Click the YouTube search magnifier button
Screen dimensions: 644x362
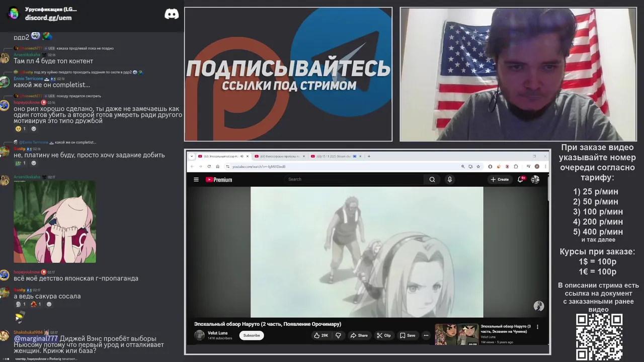click(432, 179)
